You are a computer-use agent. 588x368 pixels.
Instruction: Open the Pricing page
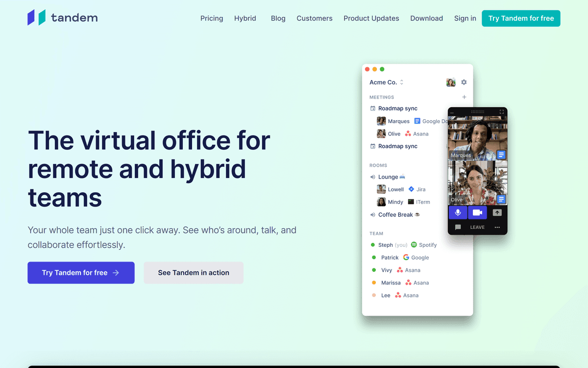point(212,18)
